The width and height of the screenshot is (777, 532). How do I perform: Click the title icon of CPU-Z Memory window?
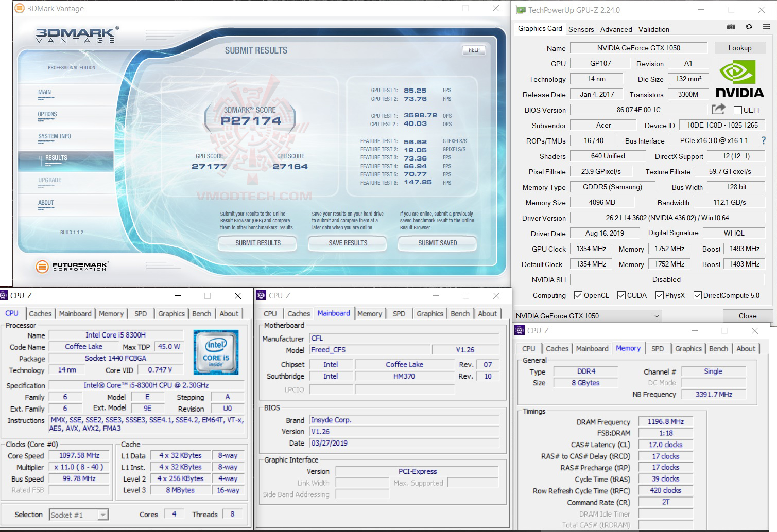(x=520, y=330)
